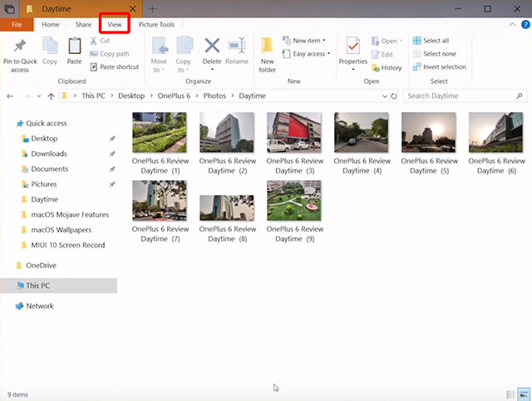Viewport: 532px width, 401px height.
Task: Open MIUI 10 Screen Record folder
Action: (63, 245)
